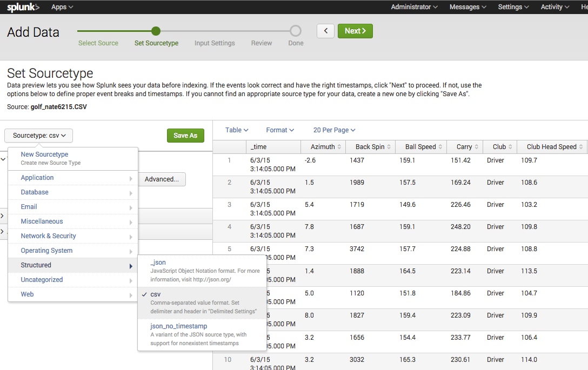Expand the Database sourcetype category
This screenshot has width=588, height=370.
pos(73,192)
